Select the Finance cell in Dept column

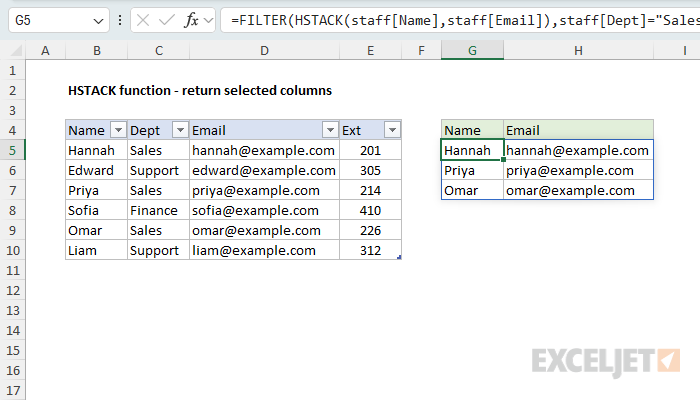(158, 210)
